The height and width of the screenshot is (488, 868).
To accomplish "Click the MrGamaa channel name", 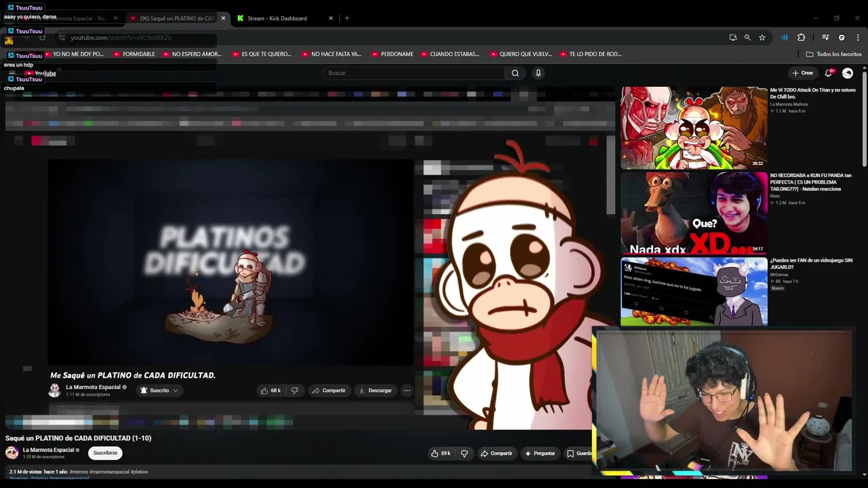I will coord(778,274).
